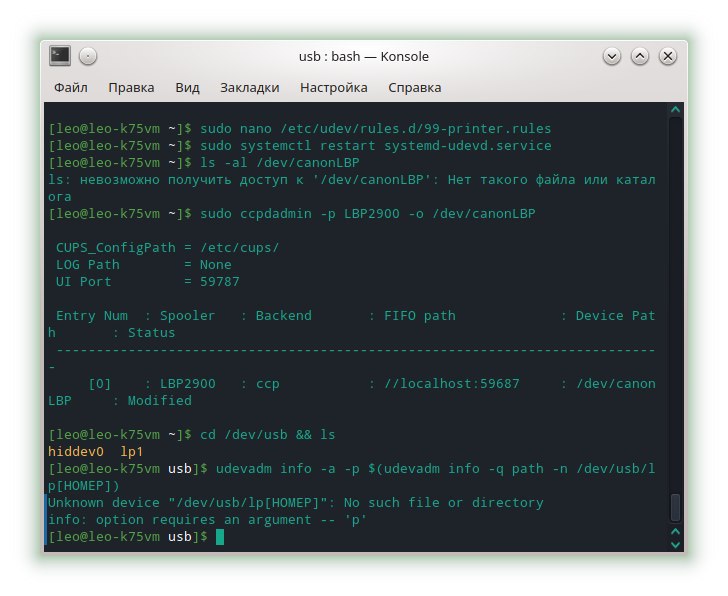Minimize the Konsole window with down chevron

click(611, 56)
